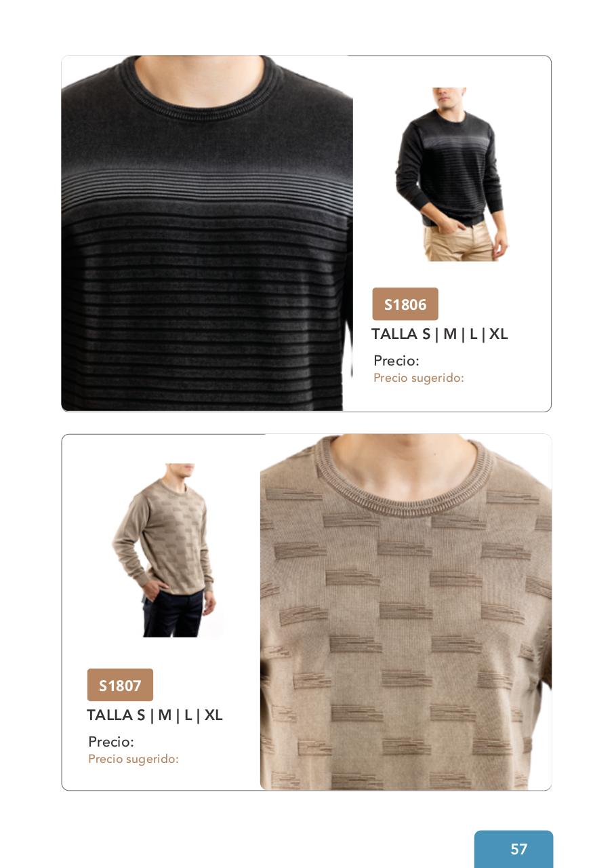The height and width of the screenshot is (868, 614).
Task: Select size XL for sweater S1807
Action: [x=213, y=715]
